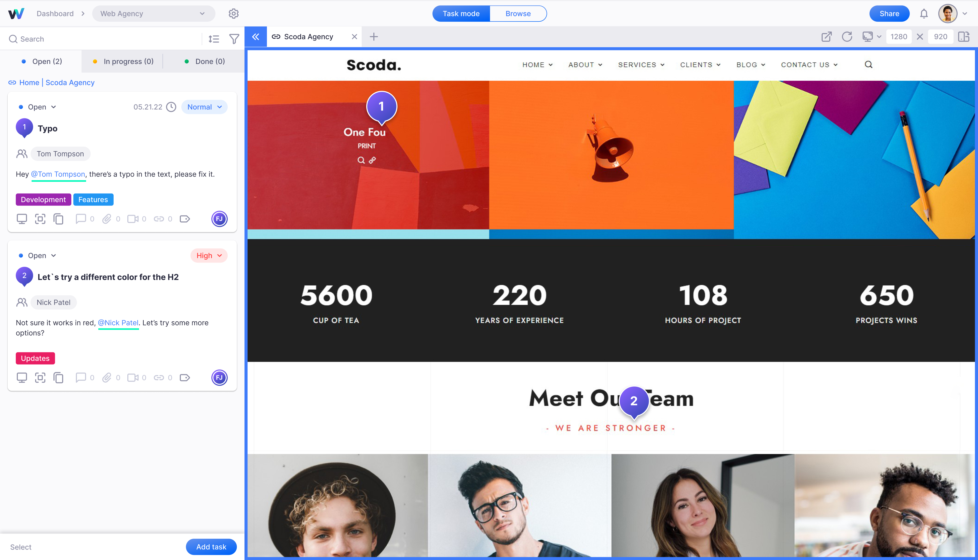Reload the Scoda Agency page preview
The image size is (978, 560).
point(847,37)
